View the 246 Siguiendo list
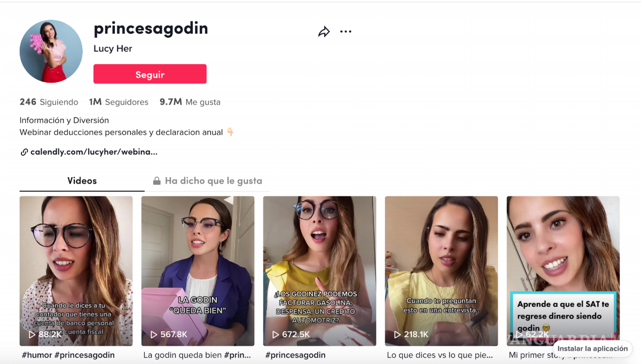 pyautogui.click(x=49, y=102)
